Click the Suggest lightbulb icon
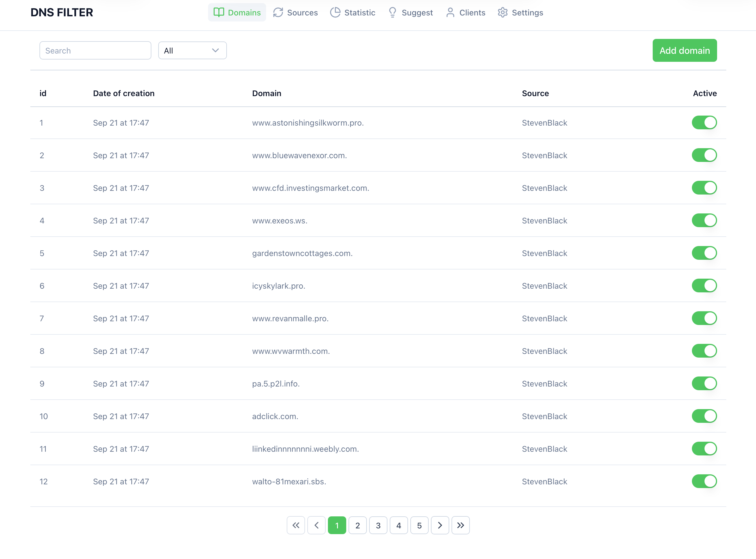The height and width of the screenshot is (559, 756). [393, 13]
